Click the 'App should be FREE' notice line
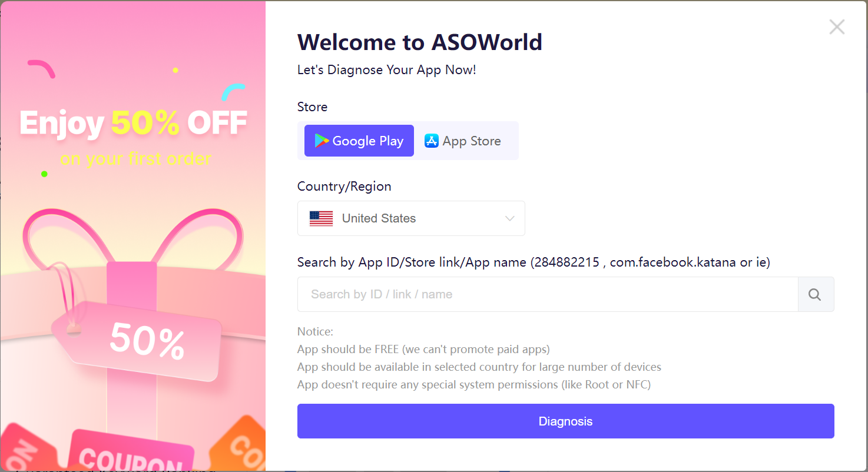The height and width of the screenshot is (472, 868). coord(423,350)
